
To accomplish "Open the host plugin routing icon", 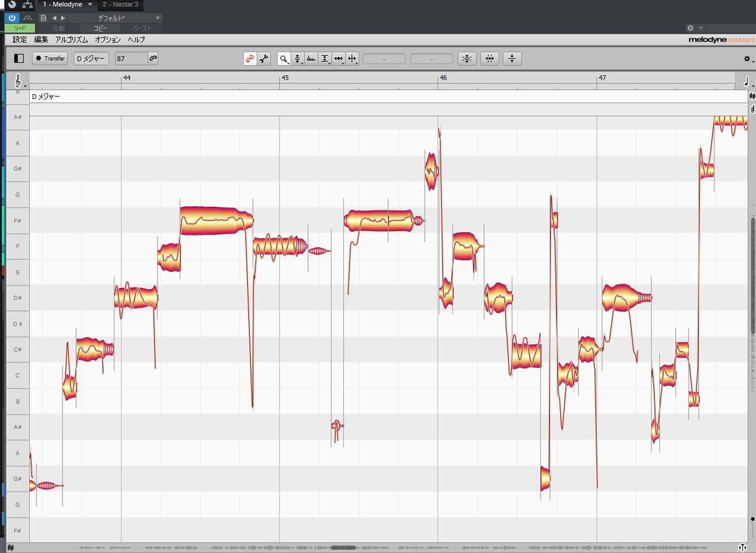I will [x=27, y=4].
